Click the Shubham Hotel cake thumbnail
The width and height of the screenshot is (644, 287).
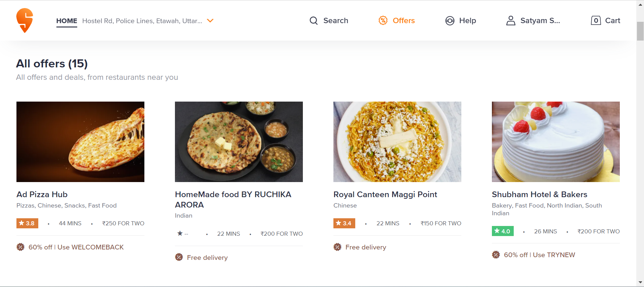click(x=556, y=142)
